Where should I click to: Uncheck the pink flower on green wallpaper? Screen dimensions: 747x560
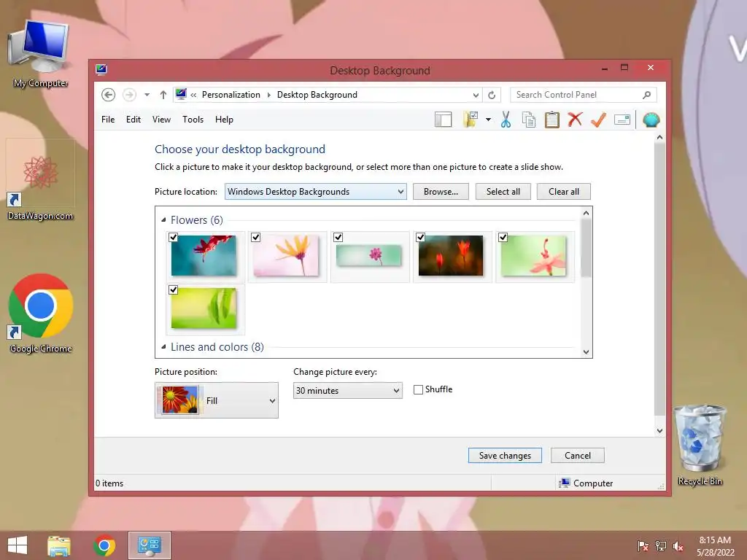pos(503,237)
